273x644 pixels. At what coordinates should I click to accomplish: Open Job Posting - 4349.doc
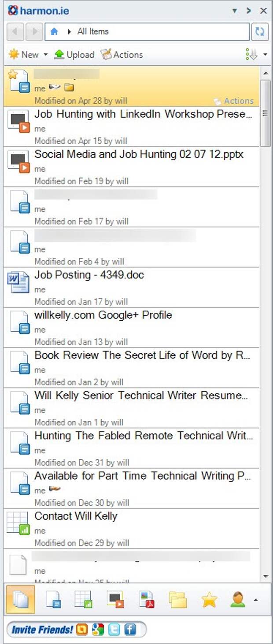(x=89, y=275)
